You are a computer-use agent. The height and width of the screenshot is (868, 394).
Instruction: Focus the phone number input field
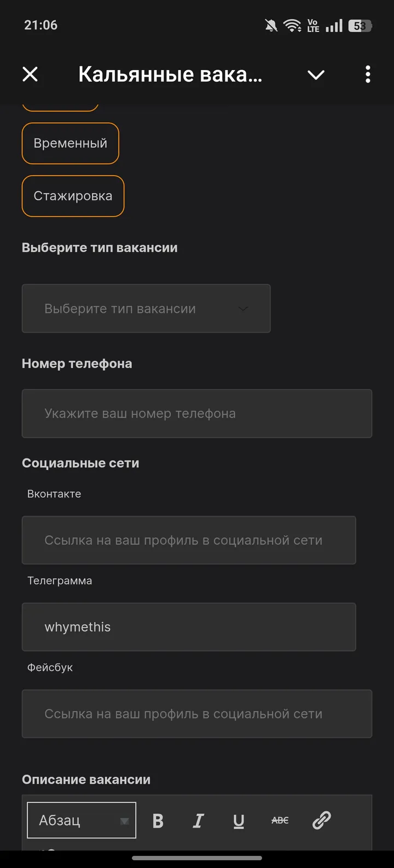pos(197,413)
